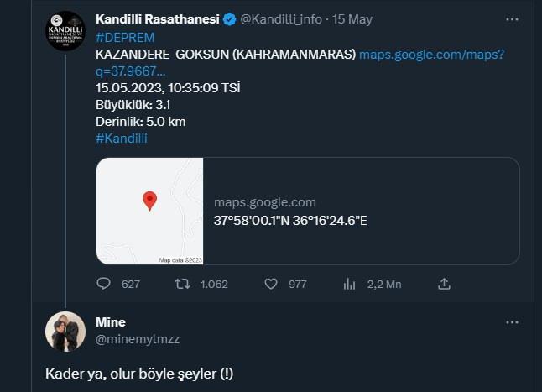The image size is (542, 392).
Task: Open view analytics bar chart icon
Action: pyautogui.click(x=349, y=284)
